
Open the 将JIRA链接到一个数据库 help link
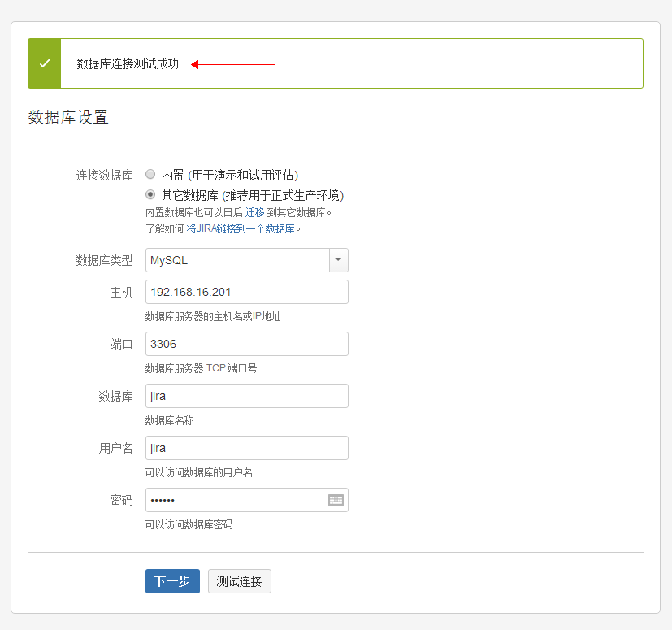[241, 228]
